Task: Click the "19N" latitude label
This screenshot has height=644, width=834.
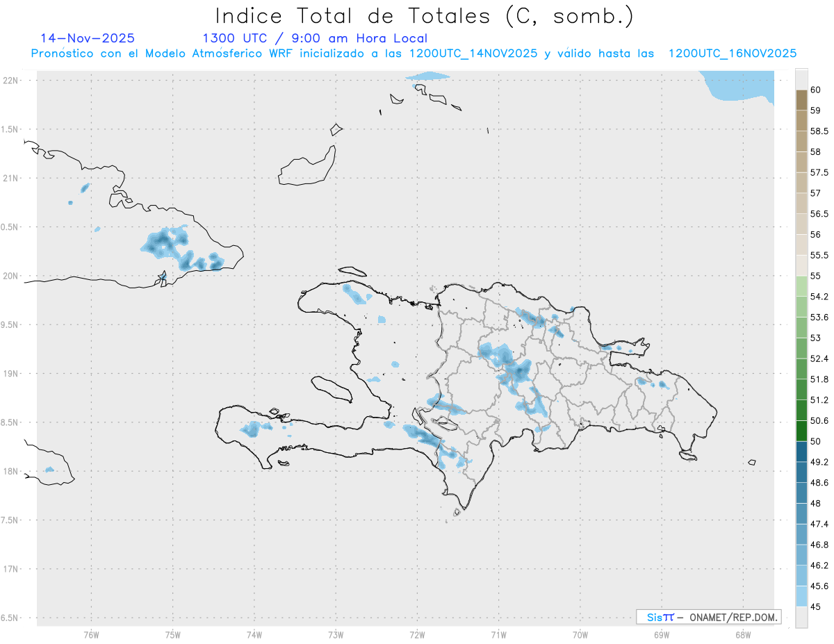Action: click(11, 373)
